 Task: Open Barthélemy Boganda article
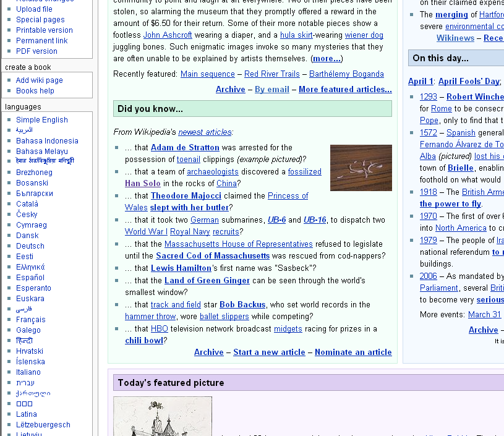point(346,74)
